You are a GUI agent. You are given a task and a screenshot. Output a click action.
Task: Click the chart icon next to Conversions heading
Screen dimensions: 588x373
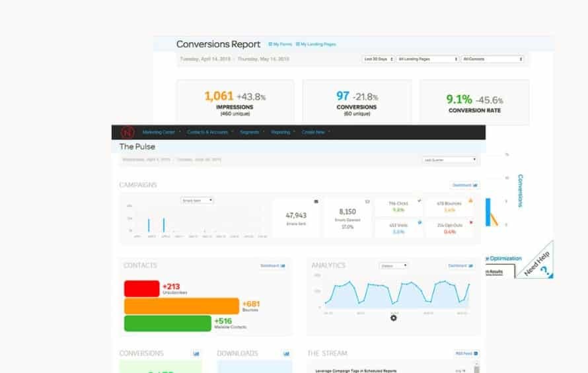point(196,354)
